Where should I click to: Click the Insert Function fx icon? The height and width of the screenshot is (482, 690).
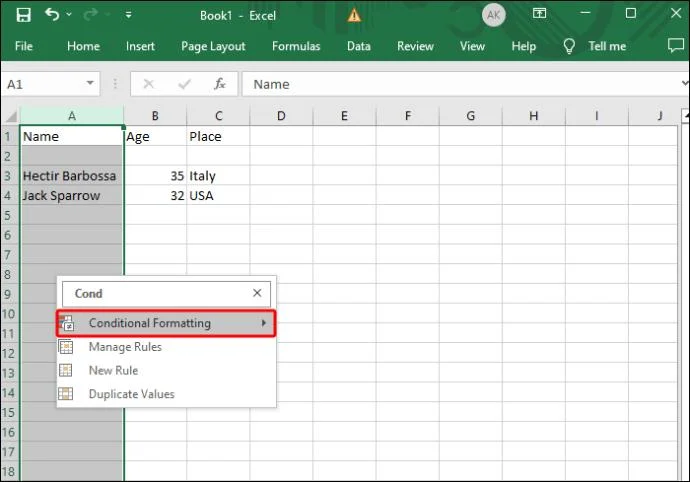pyautogui.click(x=219, y=84)
